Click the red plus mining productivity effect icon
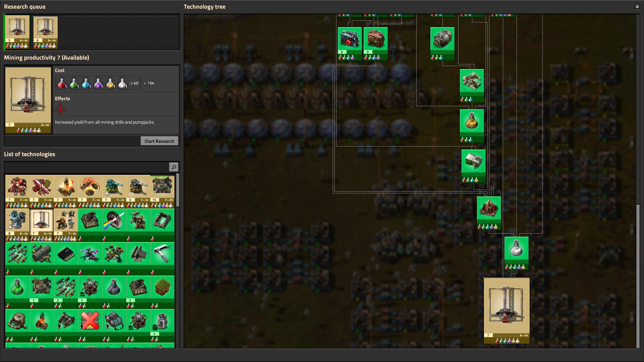The width and height of the screenshot is (644, 362). click(60, 109)
